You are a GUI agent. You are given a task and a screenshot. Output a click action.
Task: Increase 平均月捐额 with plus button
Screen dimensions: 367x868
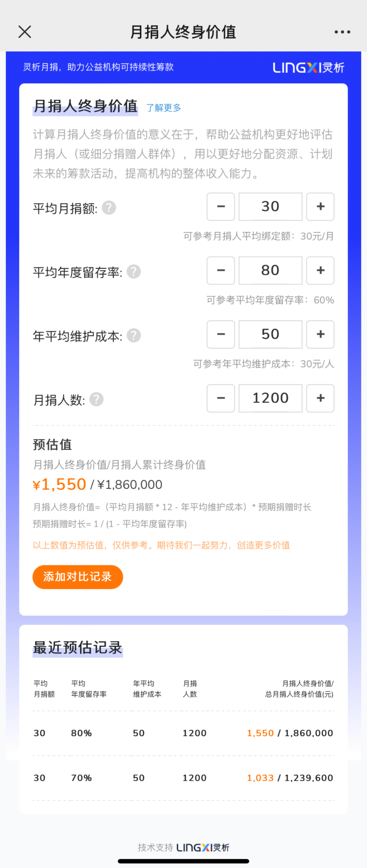[x=320, y=207]
